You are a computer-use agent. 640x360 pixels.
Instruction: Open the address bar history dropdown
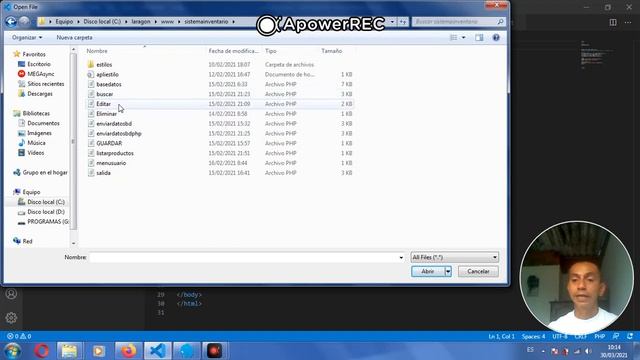[392, 22]
